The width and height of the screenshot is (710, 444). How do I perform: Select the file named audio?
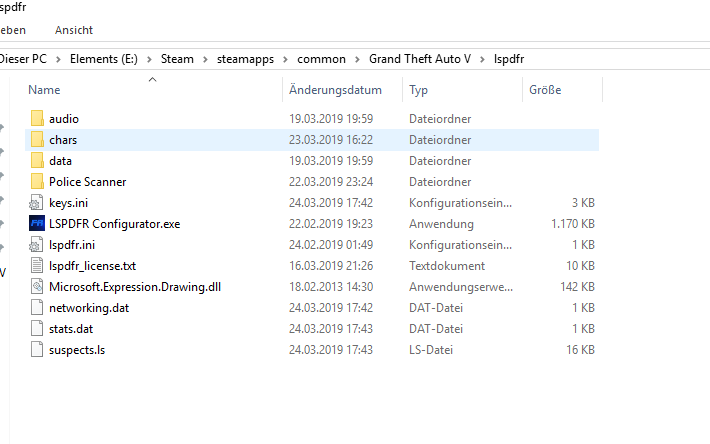point(64,119)
